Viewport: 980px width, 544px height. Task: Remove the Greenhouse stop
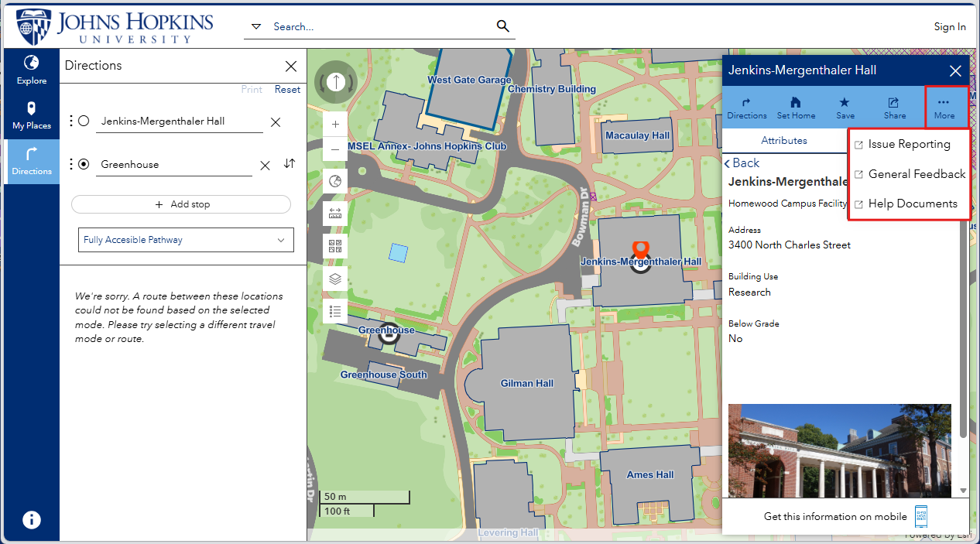(x=265, y=165)
